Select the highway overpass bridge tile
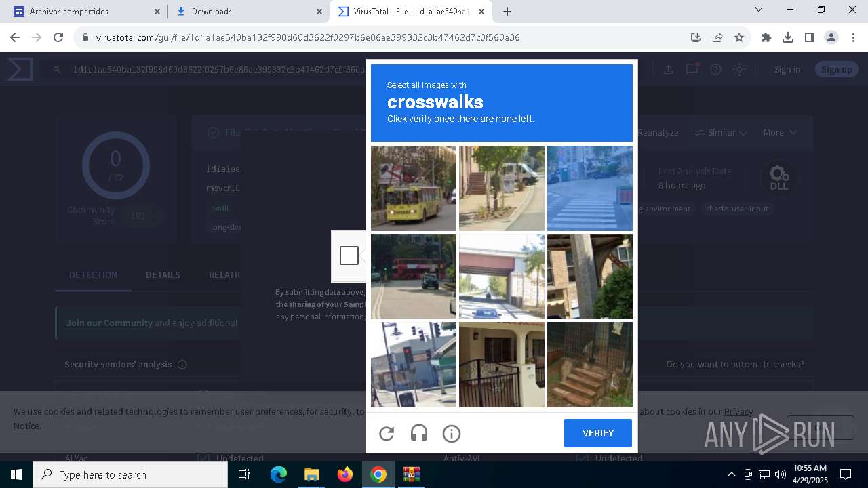 pyautogui.click(x=502, y=277)
